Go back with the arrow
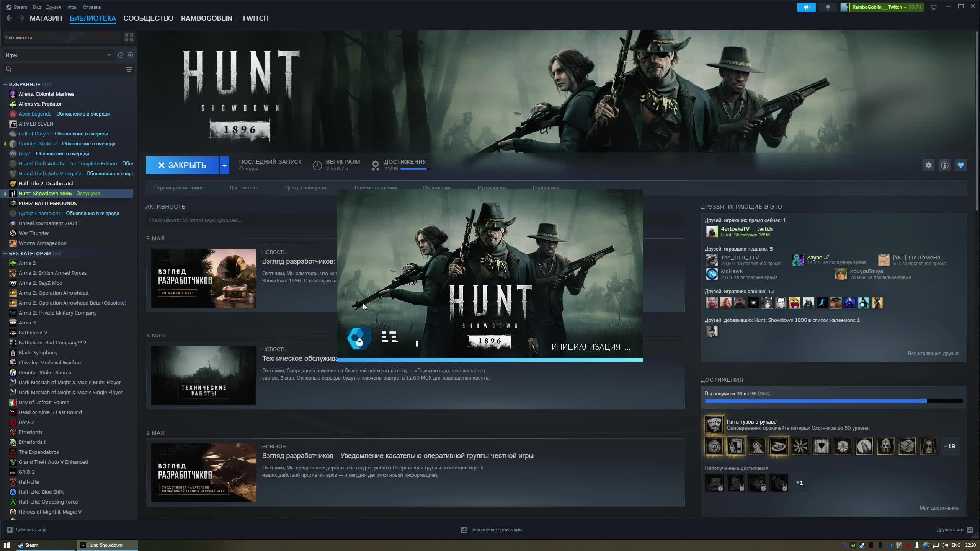The height and width of the screenshot is (551, 980). (x=9, y=18)
